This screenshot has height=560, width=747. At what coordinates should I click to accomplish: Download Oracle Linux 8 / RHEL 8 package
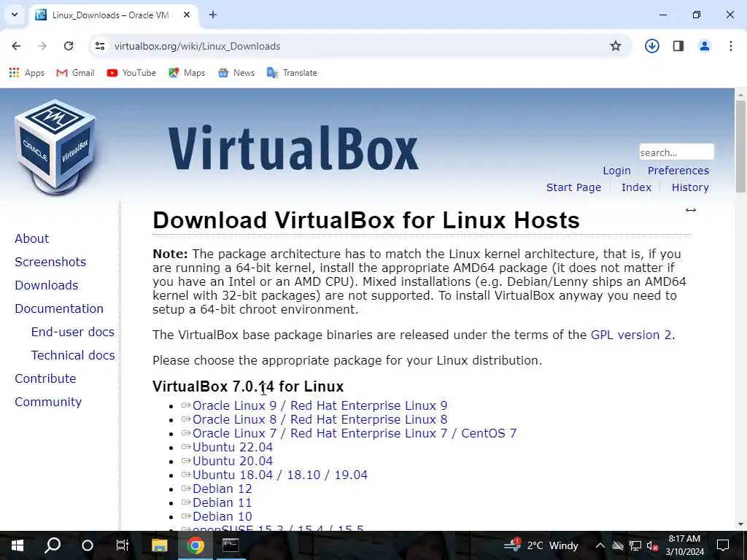click(320, 419)
